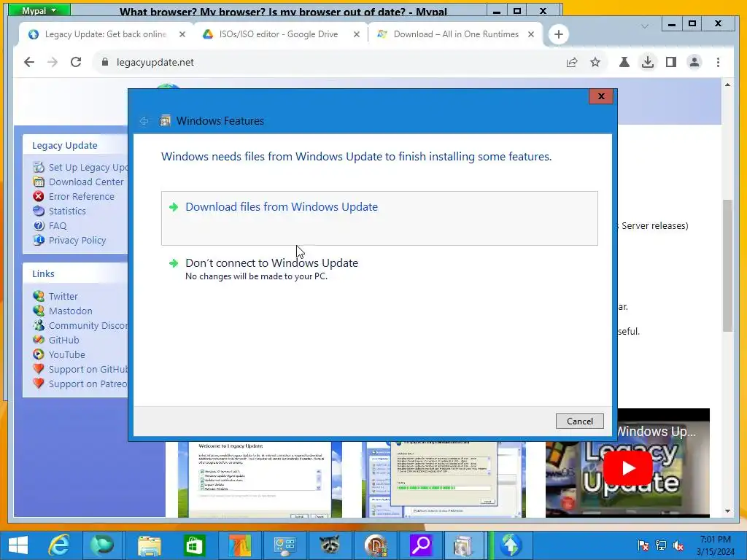Choose Download files from Windows Update
The height and width of the screenshot is (560, 747).
pyautogui.click(x=379, y=218)
